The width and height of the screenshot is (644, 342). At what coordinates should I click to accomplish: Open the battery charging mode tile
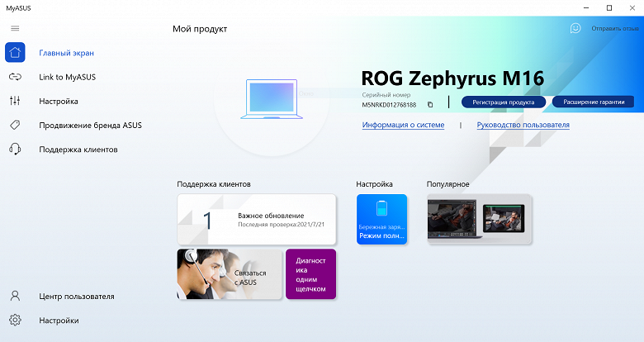click(382, 220)
